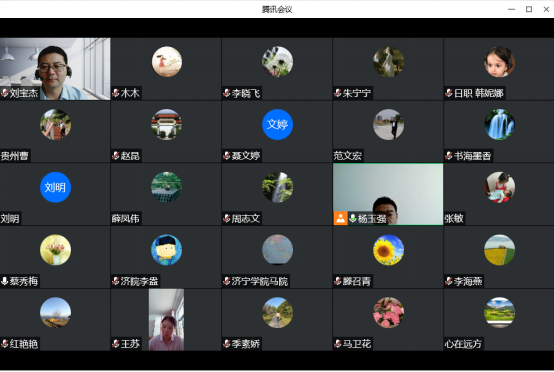
Task: Click the name label 日职 韩妮娜
Action: tap(479, 93)
